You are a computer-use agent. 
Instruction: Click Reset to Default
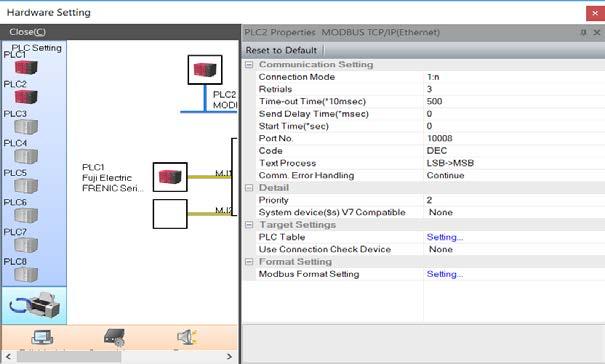pos(281,51)
